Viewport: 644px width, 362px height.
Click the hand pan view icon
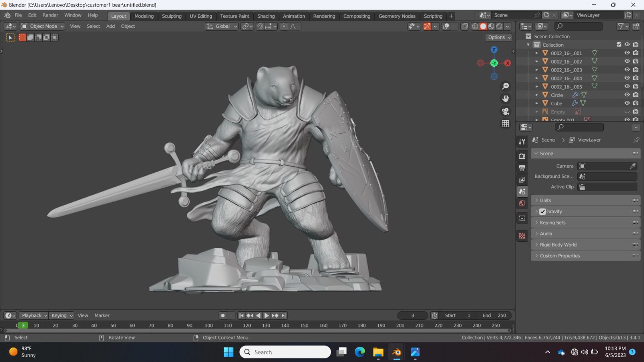(506, 99)
